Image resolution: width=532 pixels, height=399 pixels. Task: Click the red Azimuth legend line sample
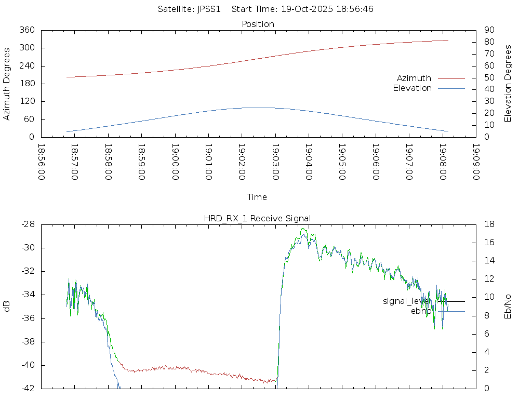tap(451, 78)
